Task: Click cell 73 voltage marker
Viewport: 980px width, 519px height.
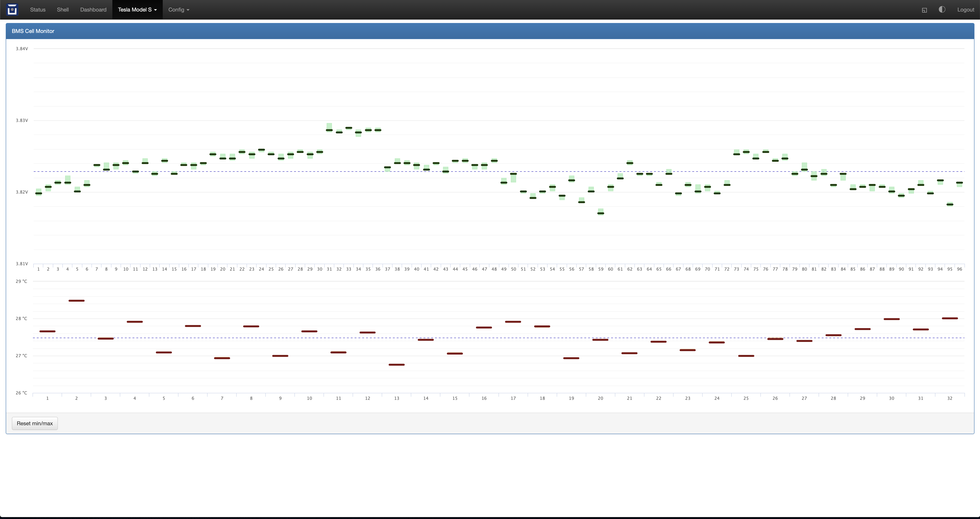Action: pyautogui.click(x=736, y=154)
